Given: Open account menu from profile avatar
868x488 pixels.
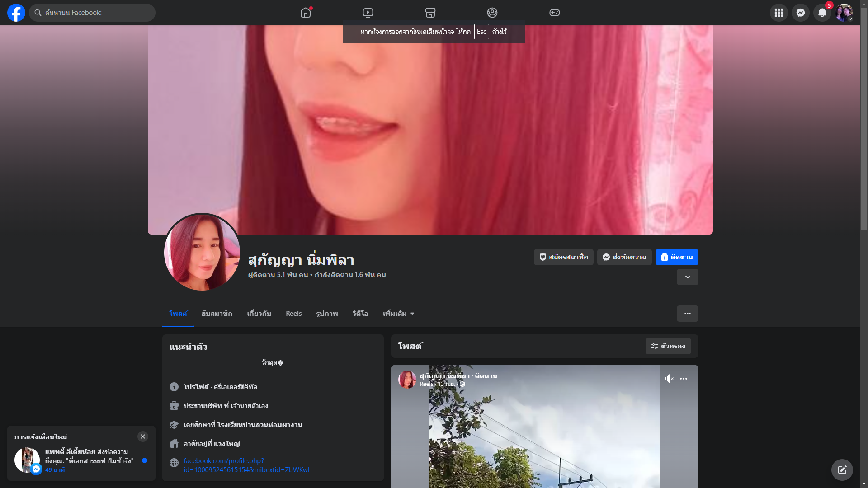Looking at the screenshot, I should click(x=844, y=13).
